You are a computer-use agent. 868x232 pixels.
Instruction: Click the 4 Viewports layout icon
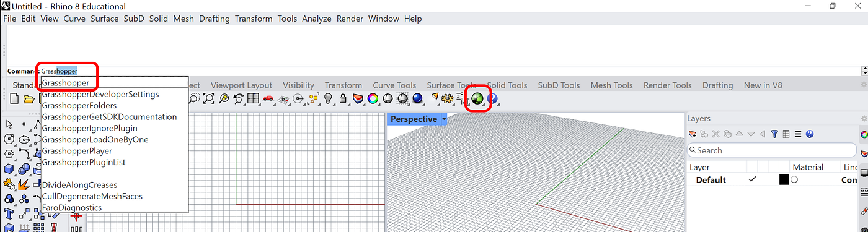(x=253, y=98)
